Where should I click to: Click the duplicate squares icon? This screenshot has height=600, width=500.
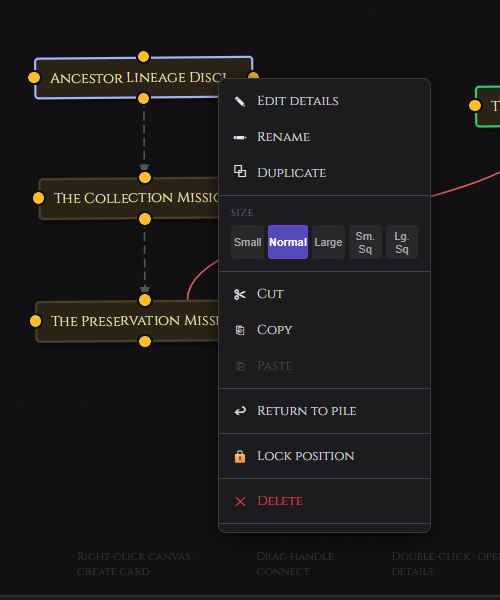point(240,171)
